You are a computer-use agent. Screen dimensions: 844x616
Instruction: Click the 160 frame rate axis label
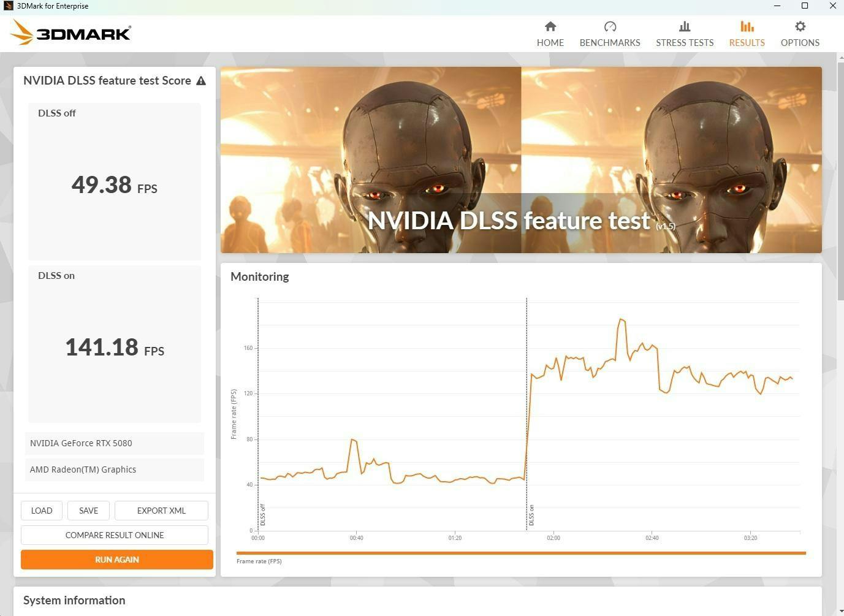[248, 348]
